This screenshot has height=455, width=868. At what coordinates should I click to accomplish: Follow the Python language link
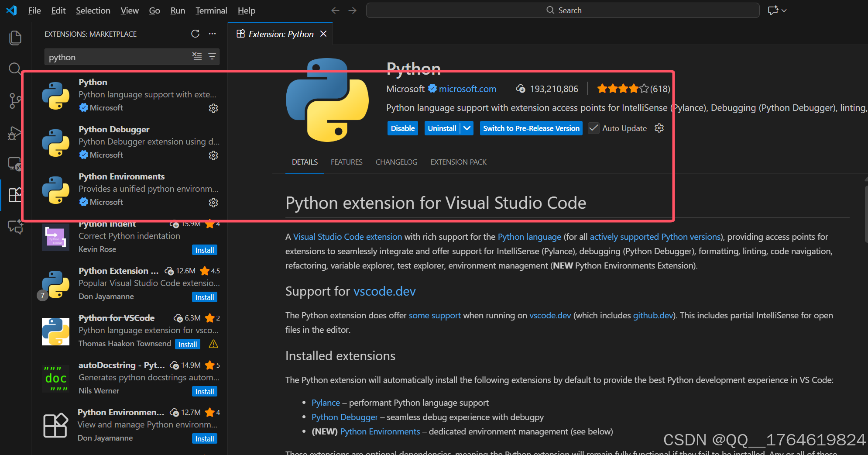tap(529, 237)
